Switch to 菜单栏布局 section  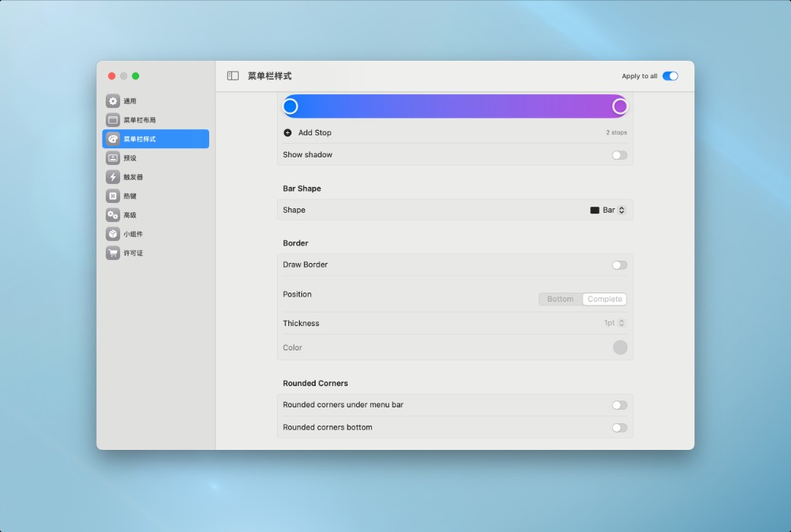coord(155,120)
